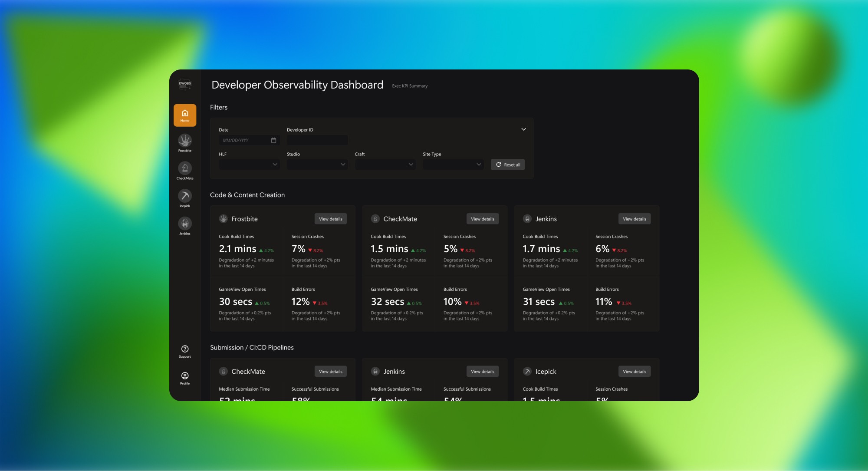Open the calendar date picker icon

[x=273, y=140]
